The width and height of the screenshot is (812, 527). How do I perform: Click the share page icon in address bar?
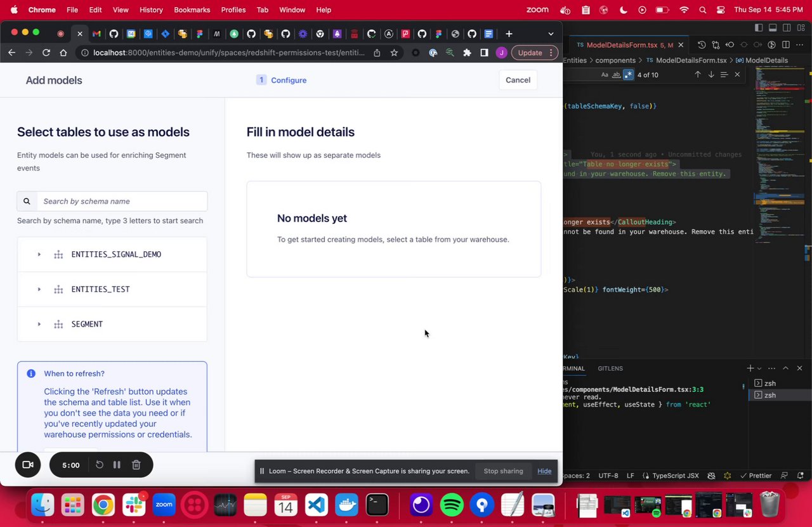[377, 53]
